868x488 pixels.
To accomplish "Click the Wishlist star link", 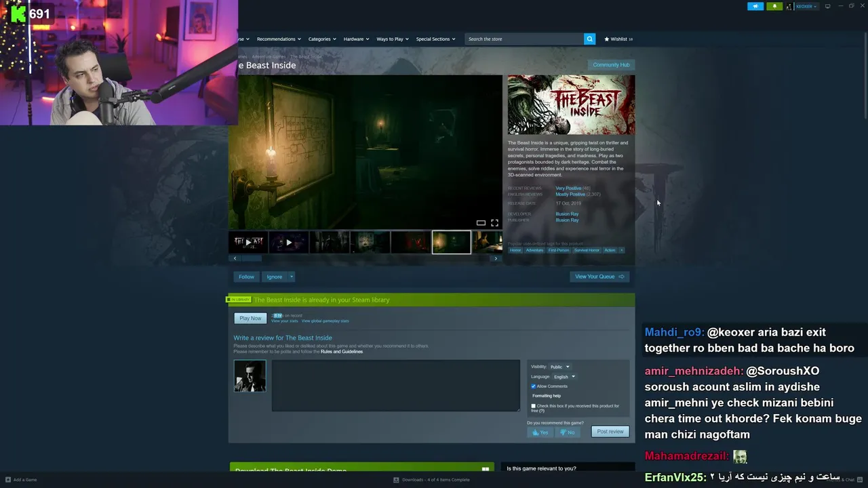I will 618,39.
